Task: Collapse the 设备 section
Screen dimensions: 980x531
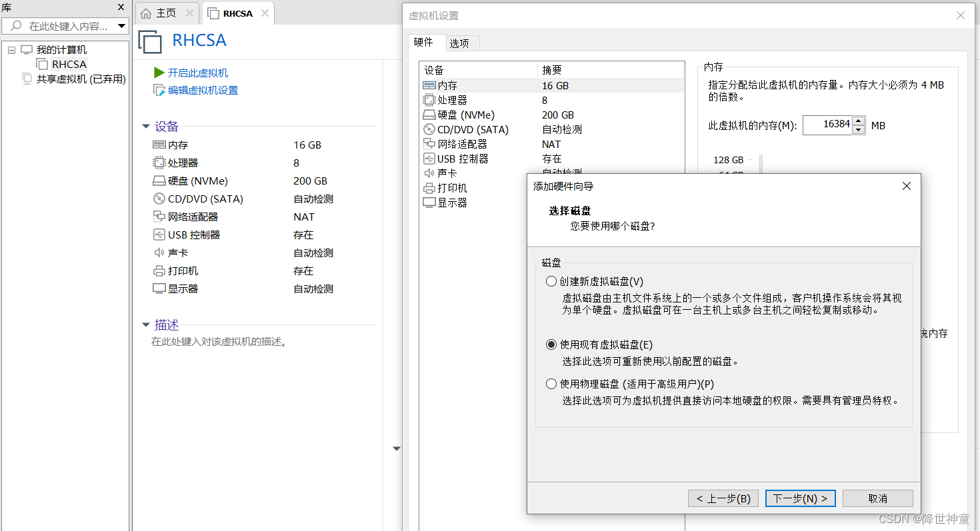Action: point(146,127)
